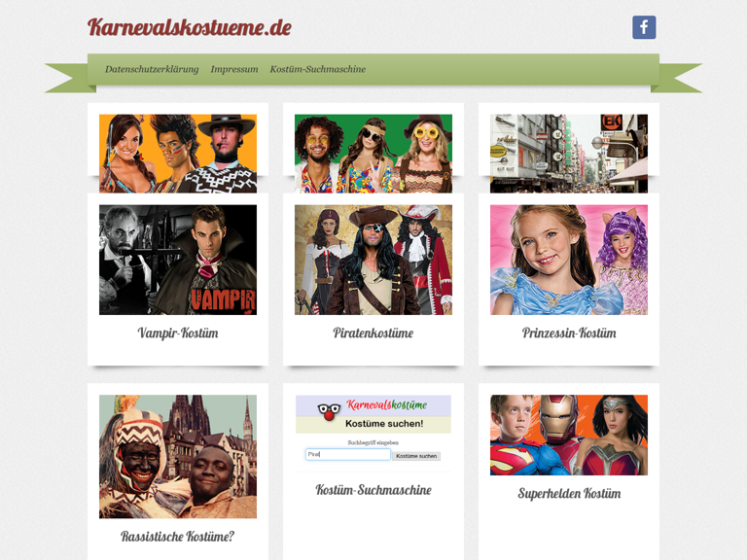
Task: Follow the Piratenkostüme title link
Action: (x=373, y=332)
